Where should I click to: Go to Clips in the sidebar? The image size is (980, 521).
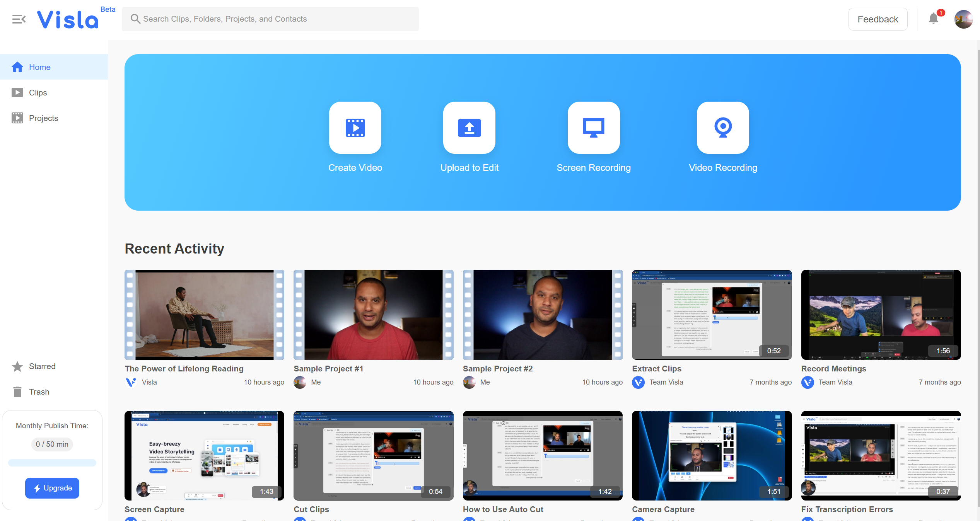(x=38, y=93)
